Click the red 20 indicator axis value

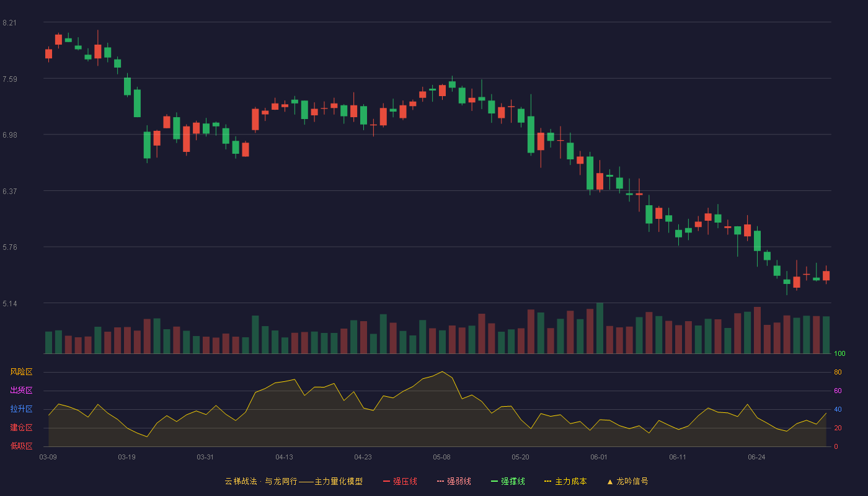point(838,428)
